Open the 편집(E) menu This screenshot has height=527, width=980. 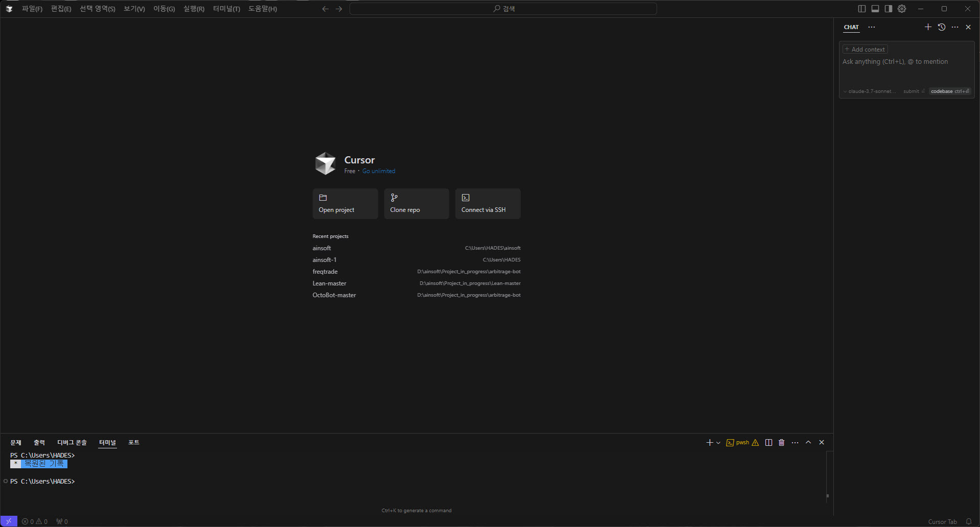[x=61, y=9]
